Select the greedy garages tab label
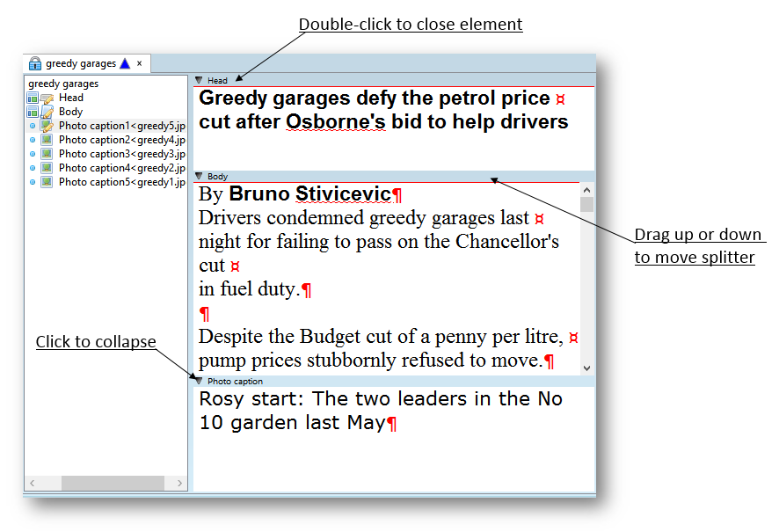This screenshot has height=532, width=779. point(81,63)
